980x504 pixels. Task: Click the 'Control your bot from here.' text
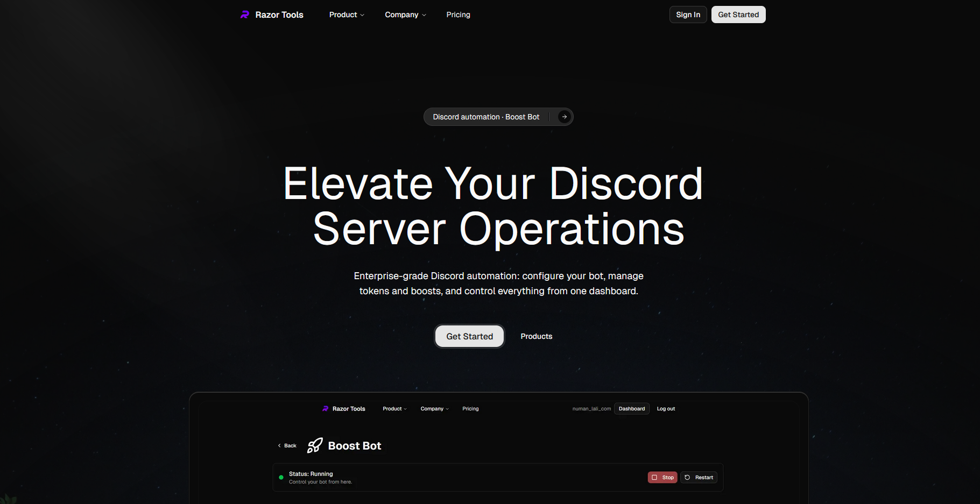tap(320, 482)
